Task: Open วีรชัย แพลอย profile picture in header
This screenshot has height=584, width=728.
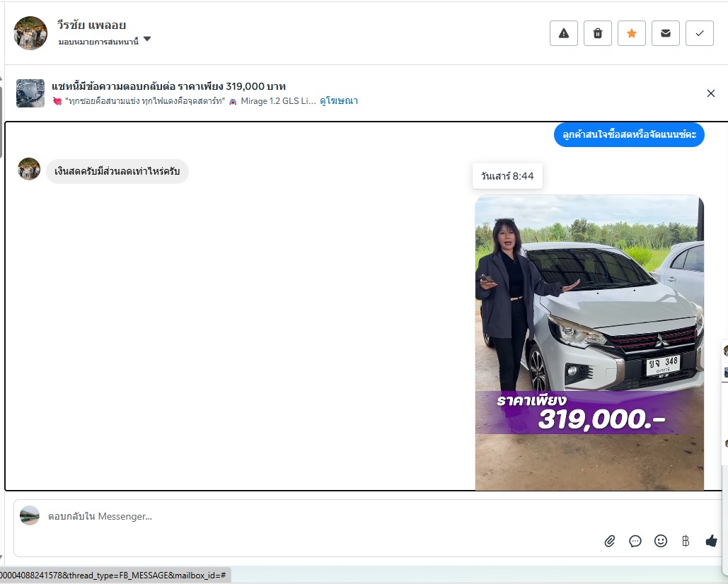Action: click(x=30, y=33)
